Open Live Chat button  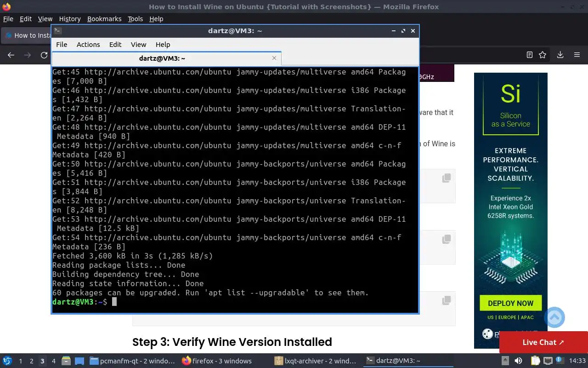(543, 342)
